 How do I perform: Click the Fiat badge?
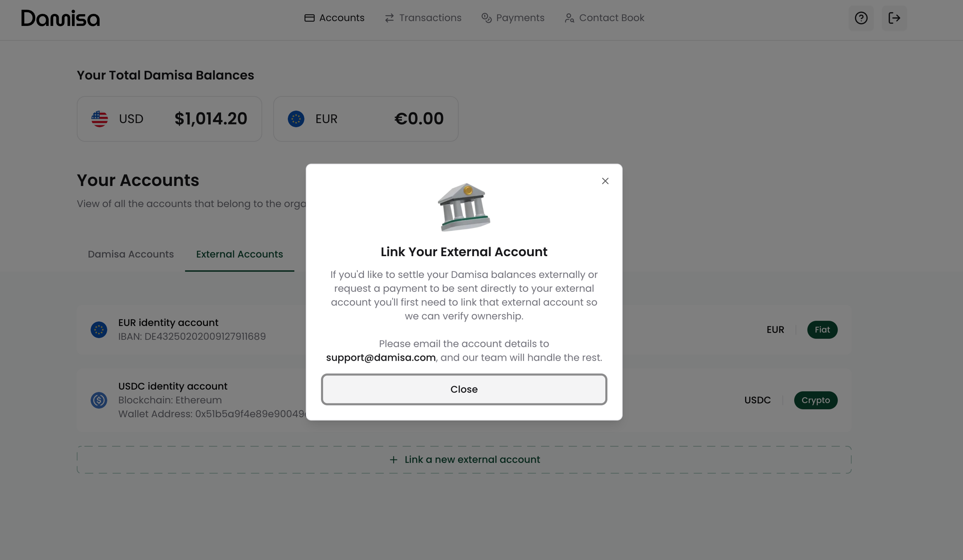[822, 330]
